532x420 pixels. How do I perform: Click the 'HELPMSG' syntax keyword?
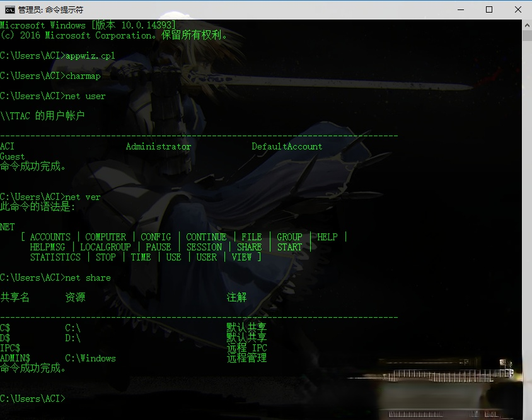(47, 247)
